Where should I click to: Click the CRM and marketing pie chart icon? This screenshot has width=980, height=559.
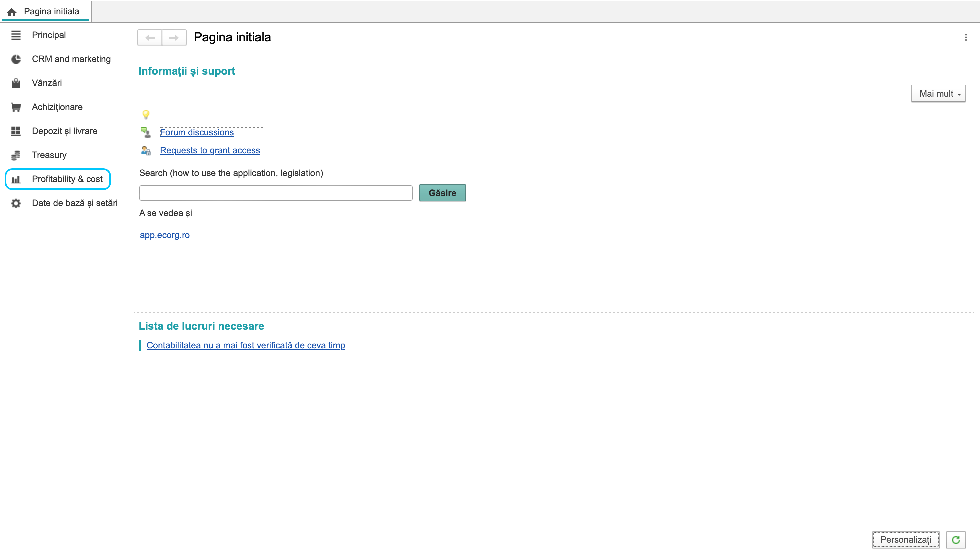pyautogui.click(x=16, y=59)
